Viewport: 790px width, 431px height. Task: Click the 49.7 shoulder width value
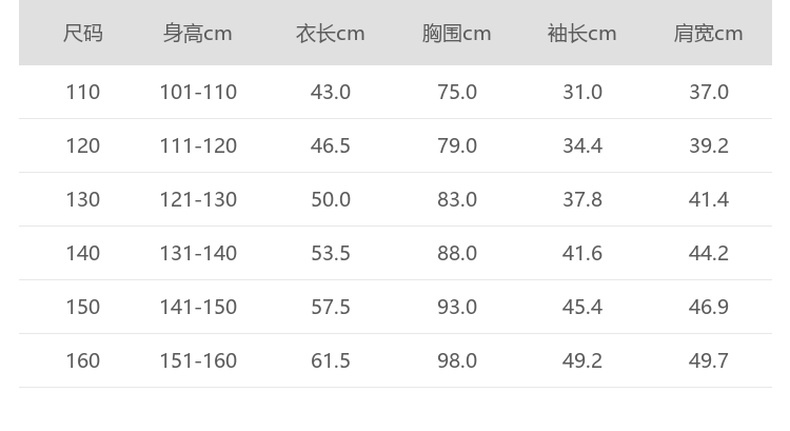coord(708,361)
